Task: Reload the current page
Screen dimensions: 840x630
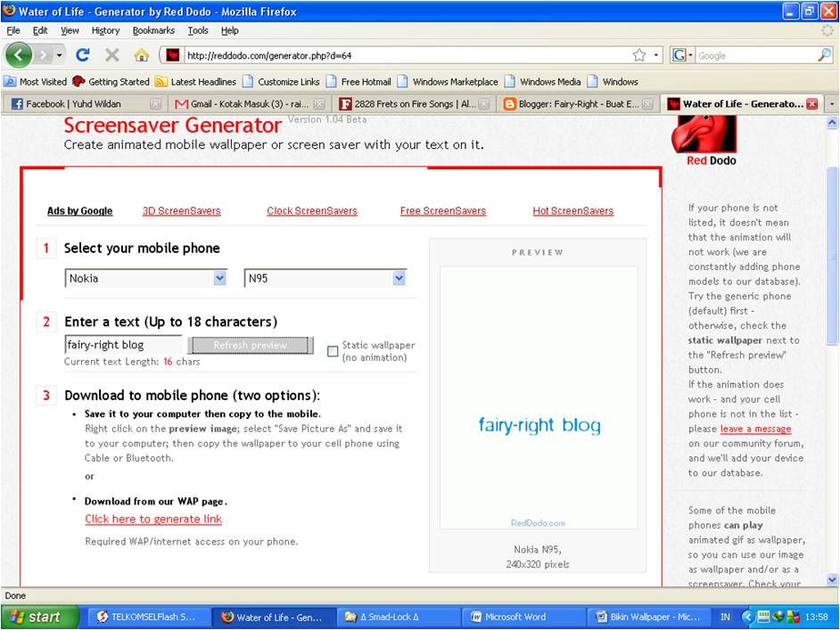Action: [x=84, y=54]
